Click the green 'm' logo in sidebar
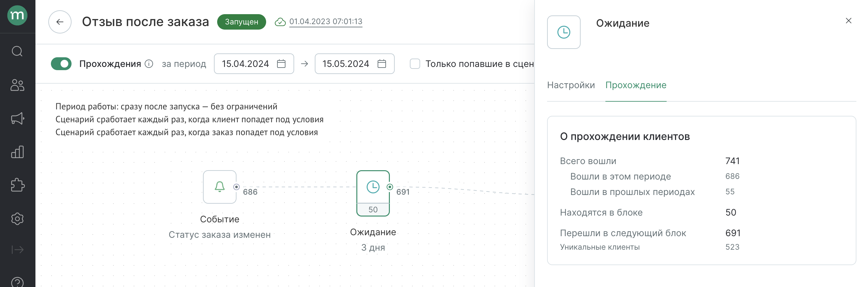The height and width of the screenshot is (287, 868). coord(17,15)
